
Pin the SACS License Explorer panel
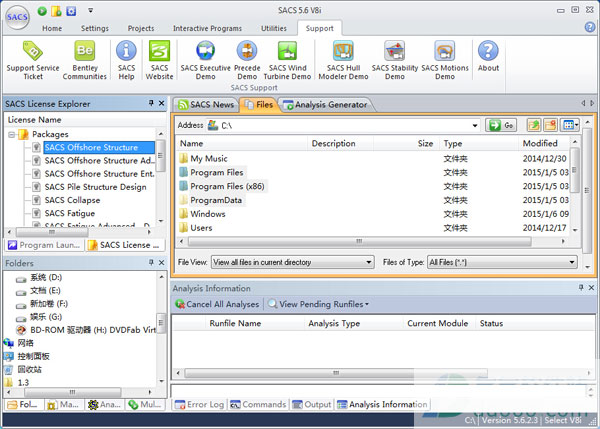coord(151,103)
